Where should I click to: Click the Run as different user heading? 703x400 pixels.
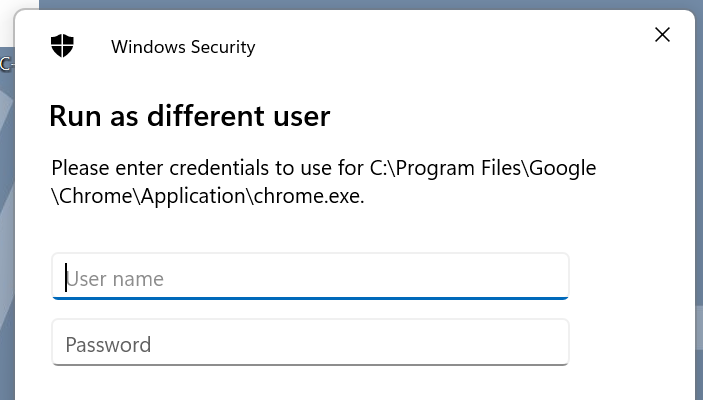pyautogui.click(x=190, y=116)
